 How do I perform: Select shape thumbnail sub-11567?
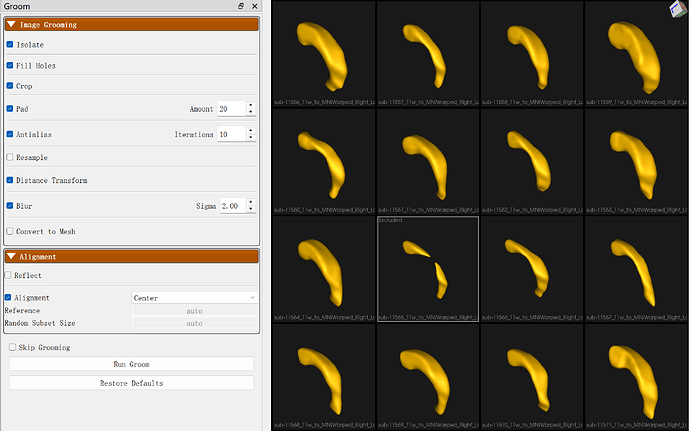click(x=636, y=269)
